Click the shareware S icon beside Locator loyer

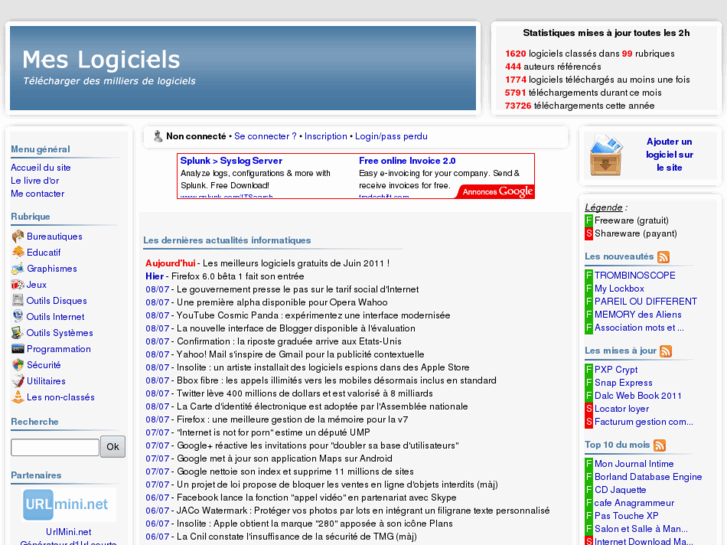tap(589, 409)
